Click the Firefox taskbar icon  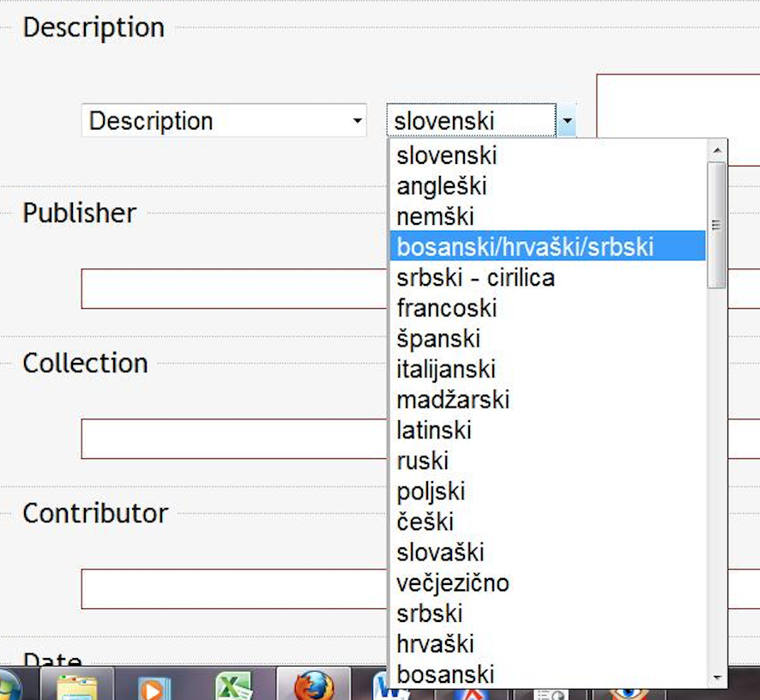pos(313,686)
